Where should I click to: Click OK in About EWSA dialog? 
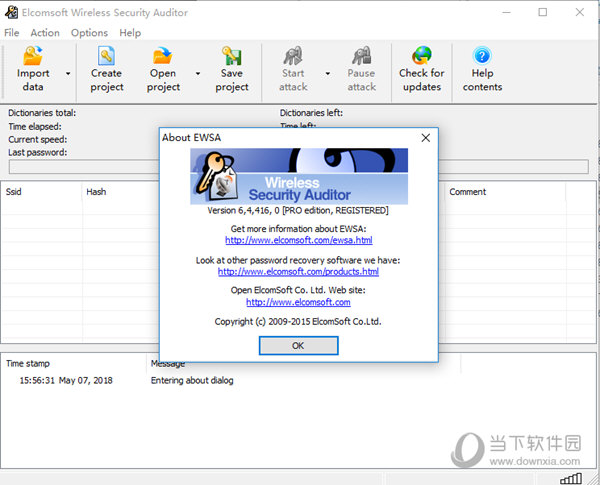298,346
